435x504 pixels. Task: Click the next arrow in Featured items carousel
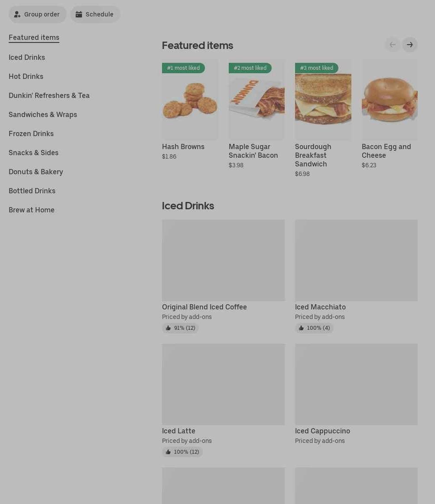coord(409,45)
